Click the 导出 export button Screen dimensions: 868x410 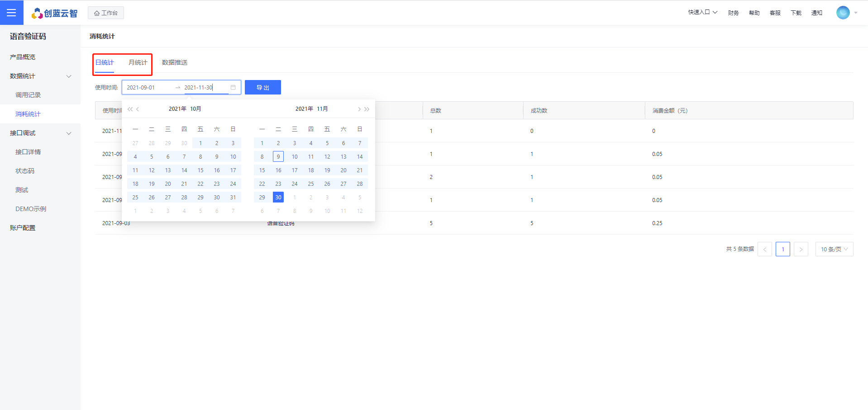(x=263, y=87)
